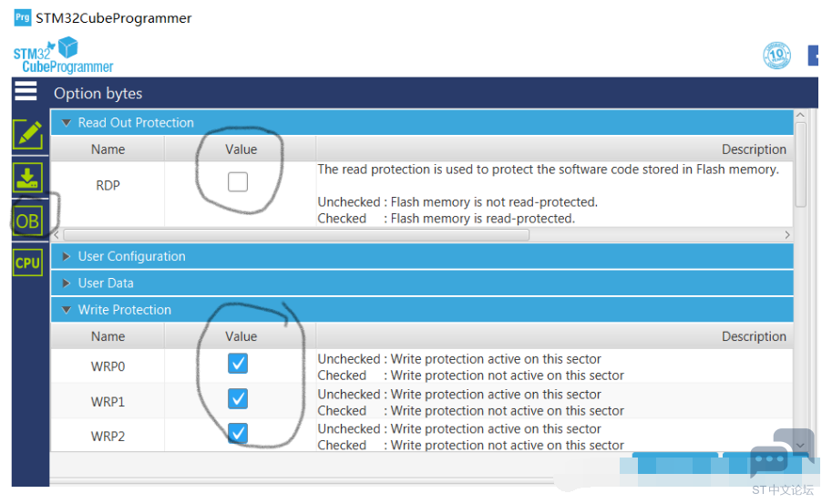822x504 pixels.
Task: Click the Name header in Read Out Protection
Action: [x=108, y=149]
